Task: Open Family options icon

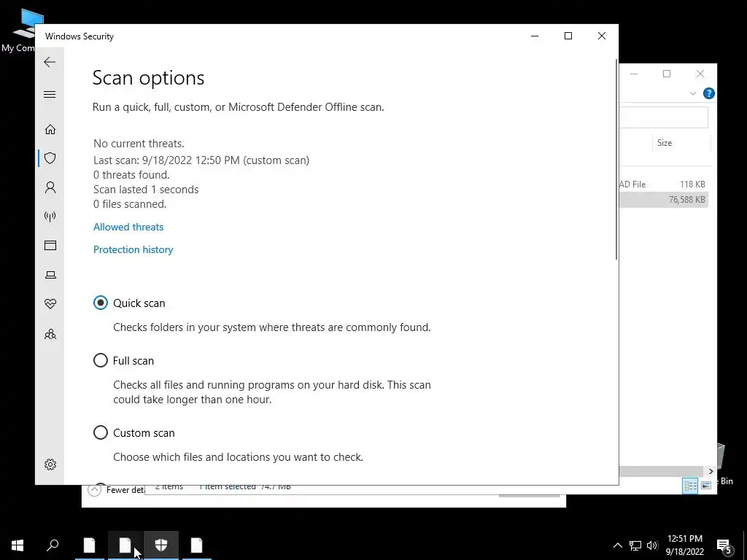Action: pos(50,334)
